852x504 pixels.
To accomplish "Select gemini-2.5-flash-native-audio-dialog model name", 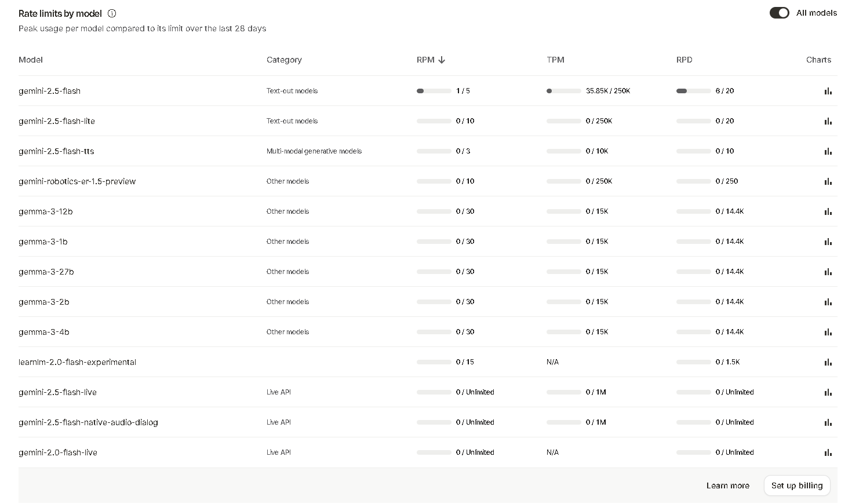I will coord(88,422).
